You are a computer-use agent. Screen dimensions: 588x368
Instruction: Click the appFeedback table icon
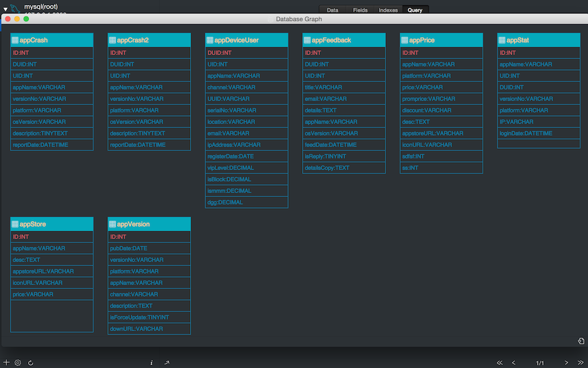click(307, 40)
